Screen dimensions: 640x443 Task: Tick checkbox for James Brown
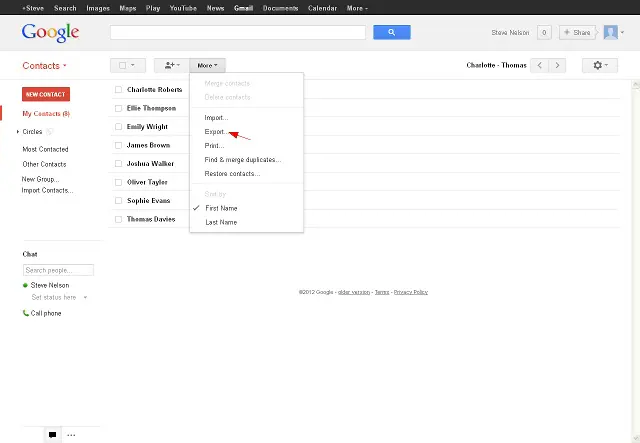pyautogui.click(x=118, y=145)
